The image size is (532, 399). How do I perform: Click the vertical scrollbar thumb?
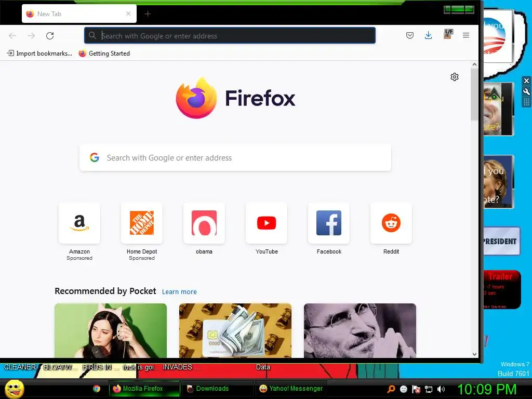[474, 94]
